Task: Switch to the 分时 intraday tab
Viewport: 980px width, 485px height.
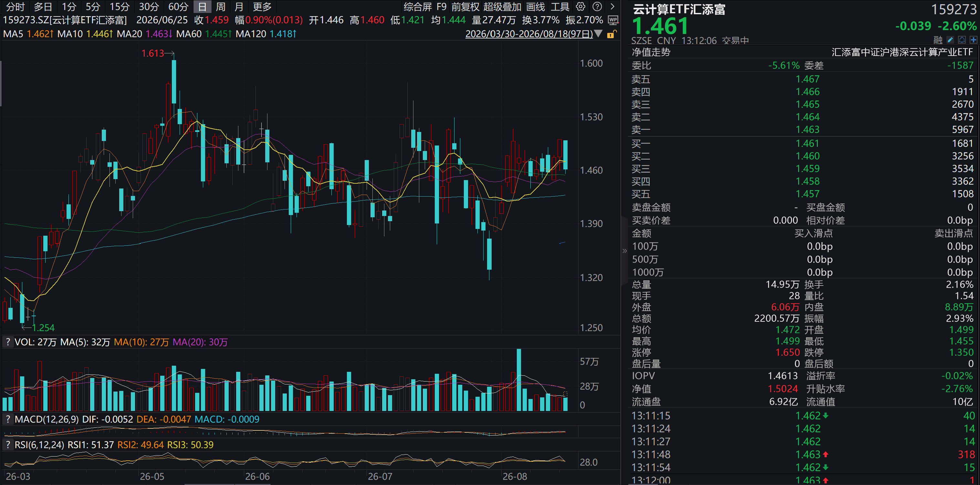Action: tap(15, 7)
